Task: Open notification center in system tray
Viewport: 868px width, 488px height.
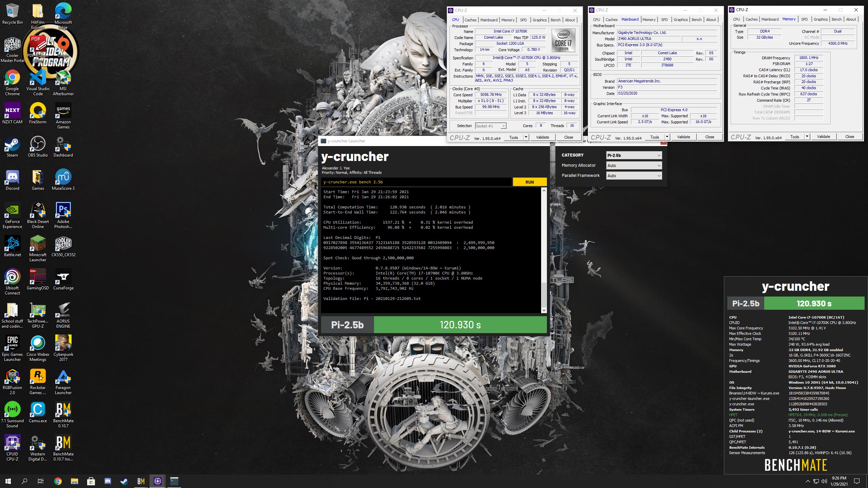Action: click(856, 481)
